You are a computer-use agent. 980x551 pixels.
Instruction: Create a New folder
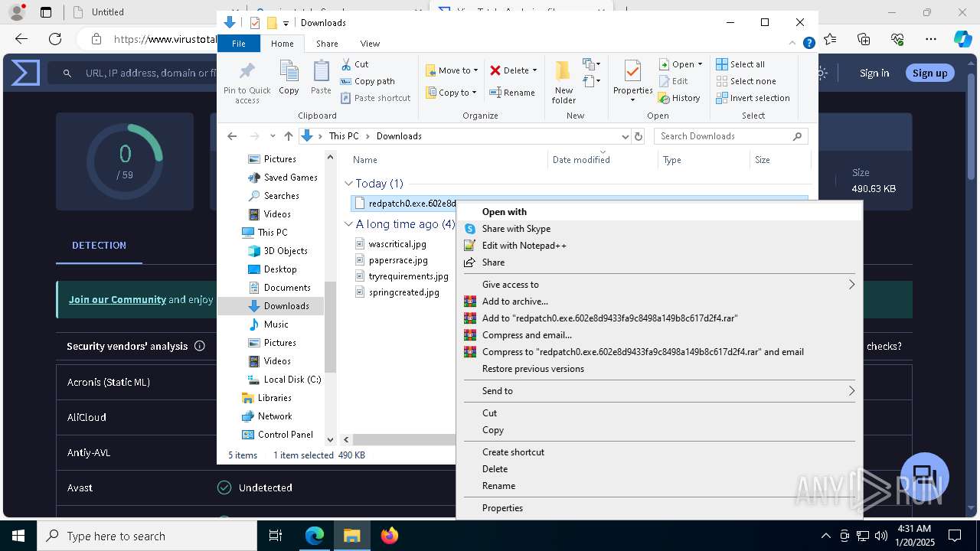click(563, 82)
